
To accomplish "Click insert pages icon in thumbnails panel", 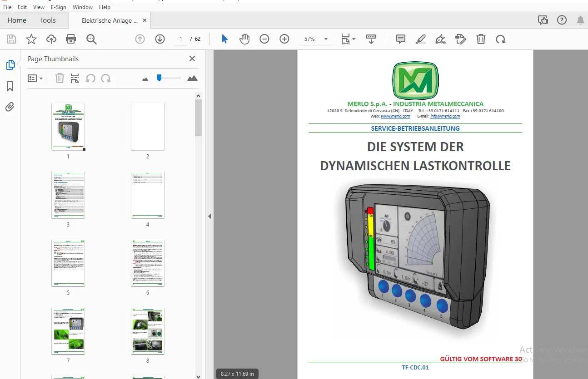I will 75,79.
